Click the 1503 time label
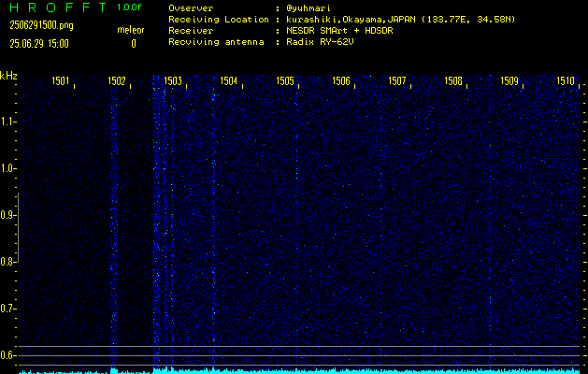The width and height of the screenshot is (588, 374). tap(173, 80)
